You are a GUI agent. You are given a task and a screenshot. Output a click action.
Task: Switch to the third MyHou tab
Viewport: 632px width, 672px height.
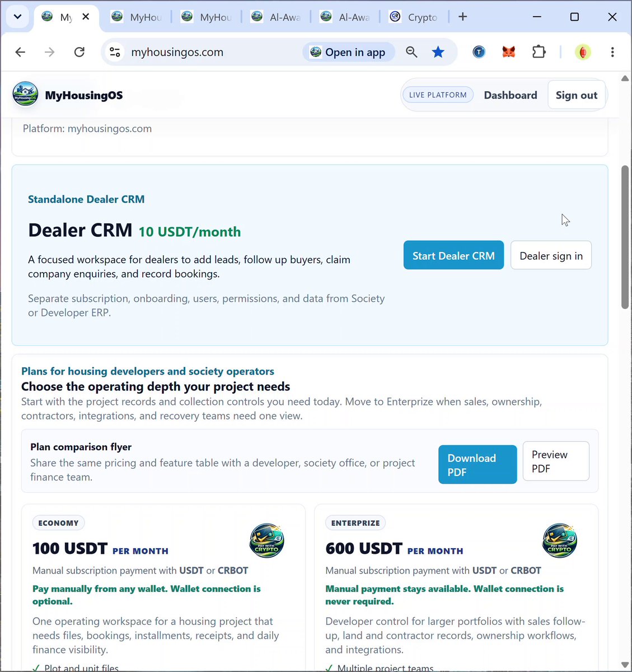point(207,17)
